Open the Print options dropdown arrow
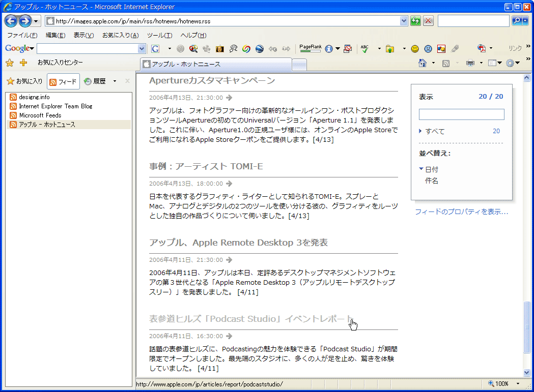 tap(481, 63)
